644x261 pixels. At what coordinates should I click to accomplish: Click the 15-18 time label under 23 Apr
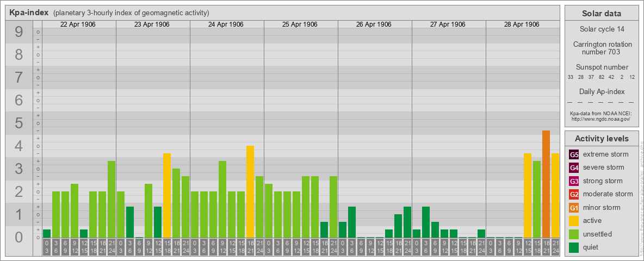[x=167, y=247]
